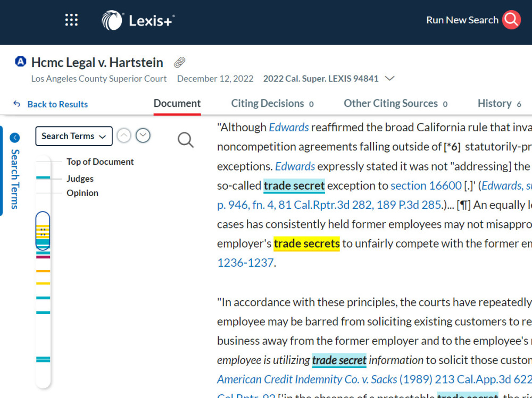Click the Back to Results arrow icon
Image resolution: width=532 pixels, height=398 pixels.
pos(16,104)
